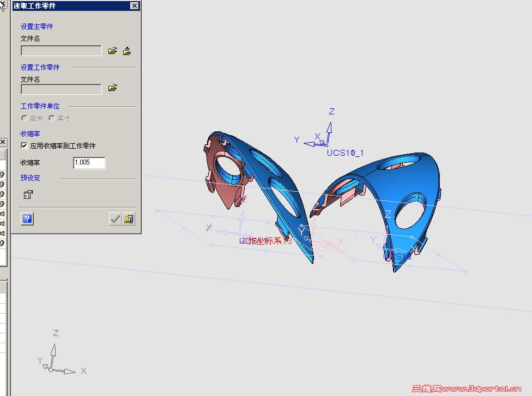Toggle 应用收缩率到工作零件 checkbox
The height and width of the screenshot is (396, 532).
(24, 146)
